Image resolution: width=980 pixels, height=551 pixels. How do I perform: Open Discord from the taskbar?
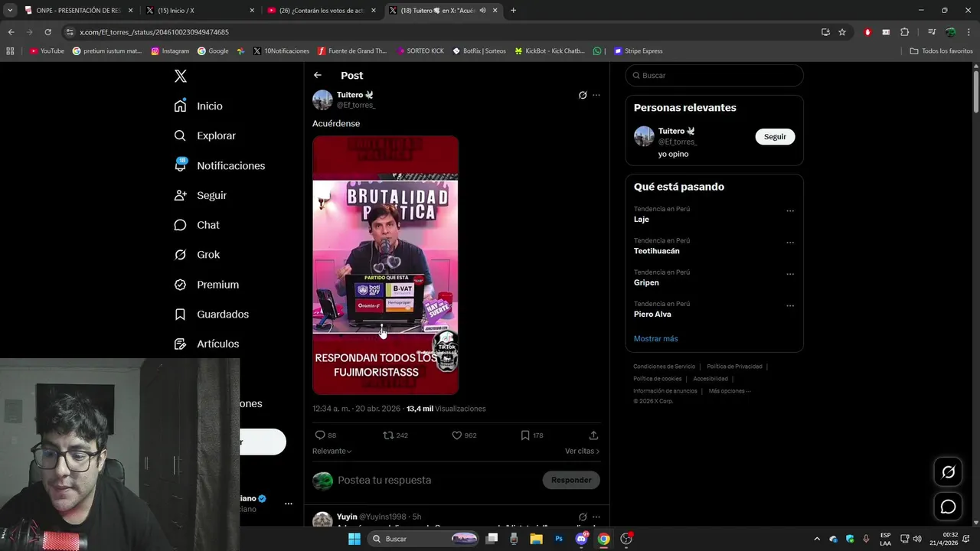coord(581,539)
